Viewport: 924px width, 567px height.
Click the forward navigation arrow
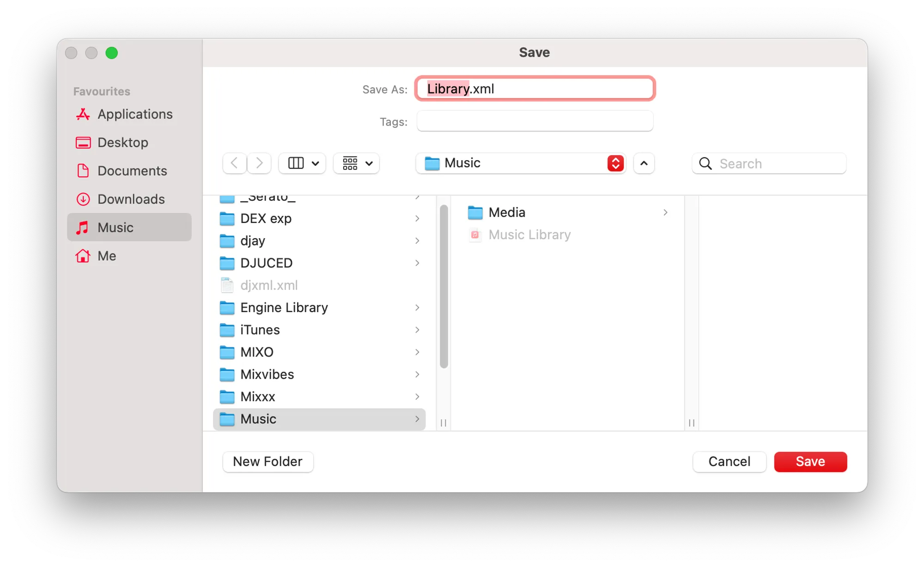click(259, 163)
